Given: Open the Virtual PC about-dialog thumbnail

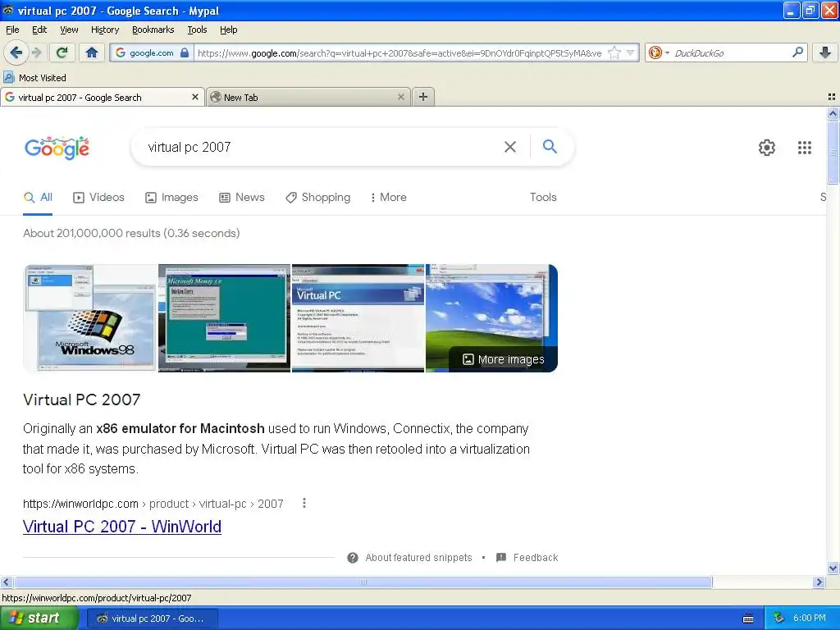Looking at the screenshot, I should tap(358, 317).
